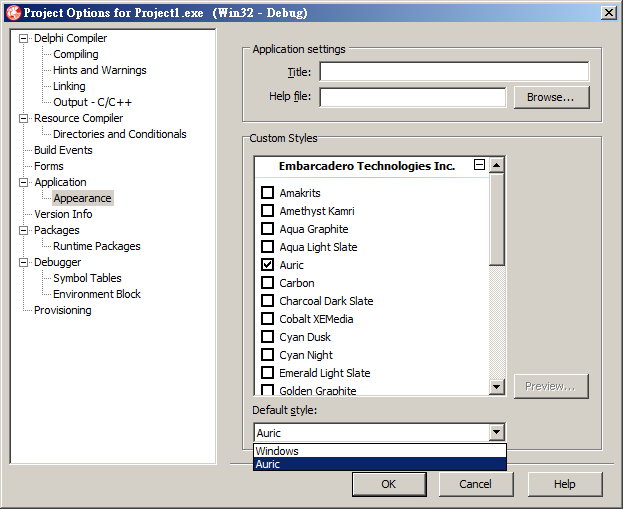
Task: Collapse the Delphi Compiler tree node
Action: pyautogui.click(x=23, y=39)
